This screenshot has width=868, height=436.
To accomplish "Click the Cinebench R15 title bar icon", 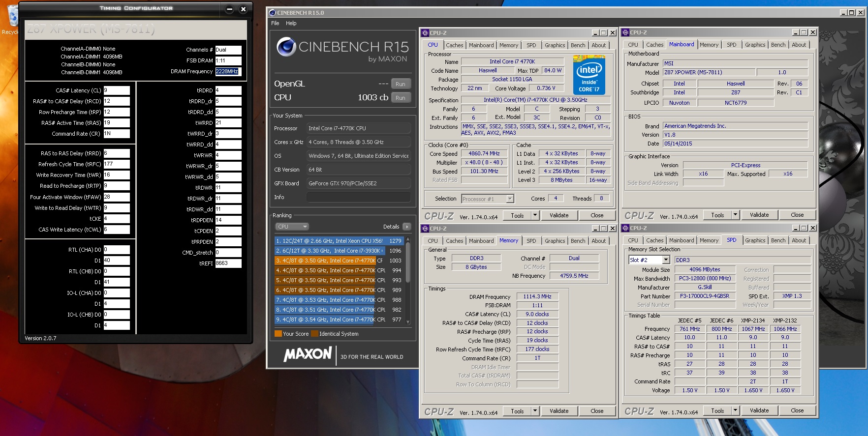I will (272, 13).
